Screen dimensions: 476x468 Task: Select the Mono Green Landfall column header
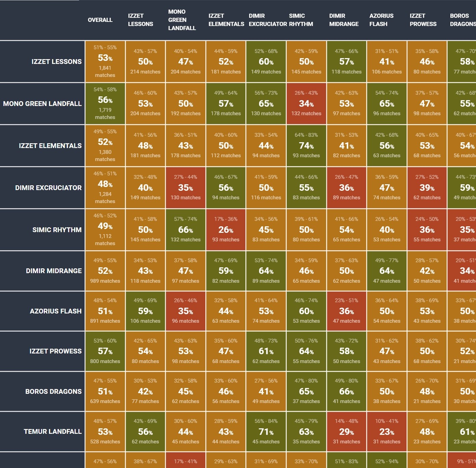click(182, 20)
